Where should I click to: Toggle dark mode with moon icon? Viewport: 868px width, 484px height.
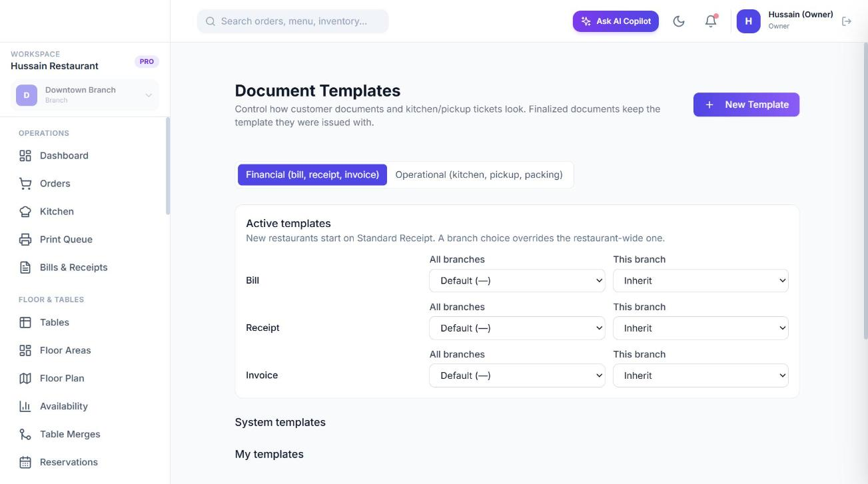679,21
